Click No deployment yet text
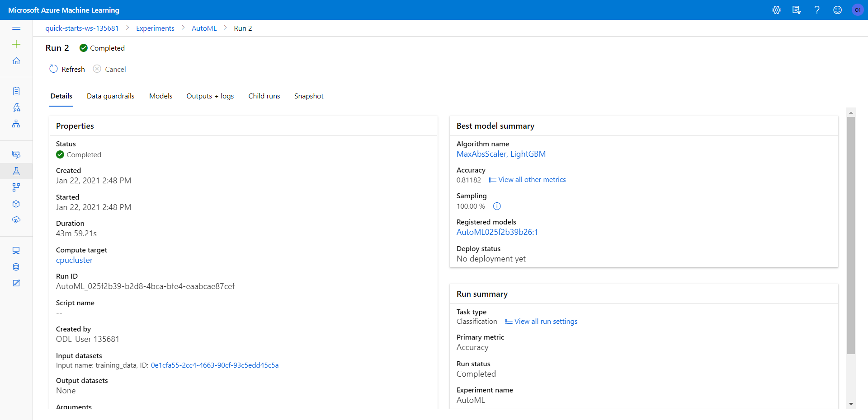This screenshot has height=420, width=868. [491, 259]
